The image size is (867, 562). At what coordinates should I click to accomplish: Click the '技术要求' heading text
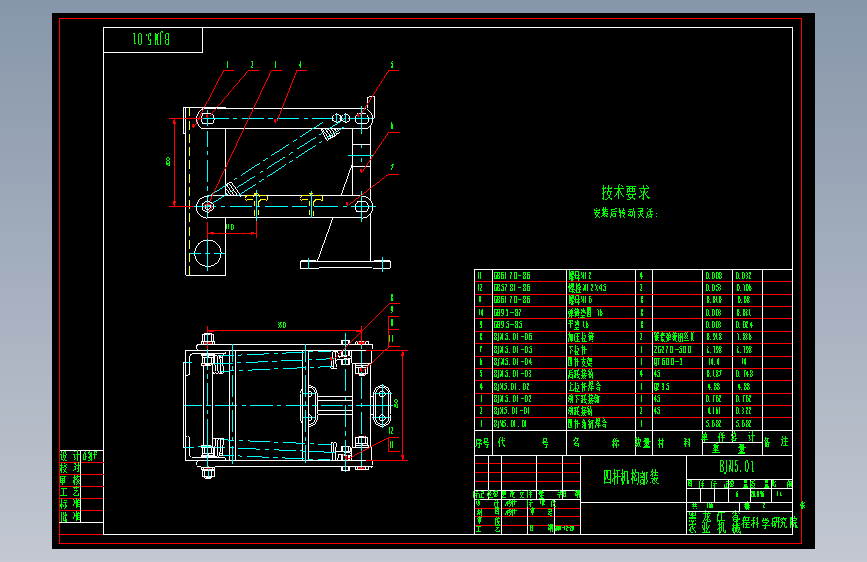(x=626, y=192)
